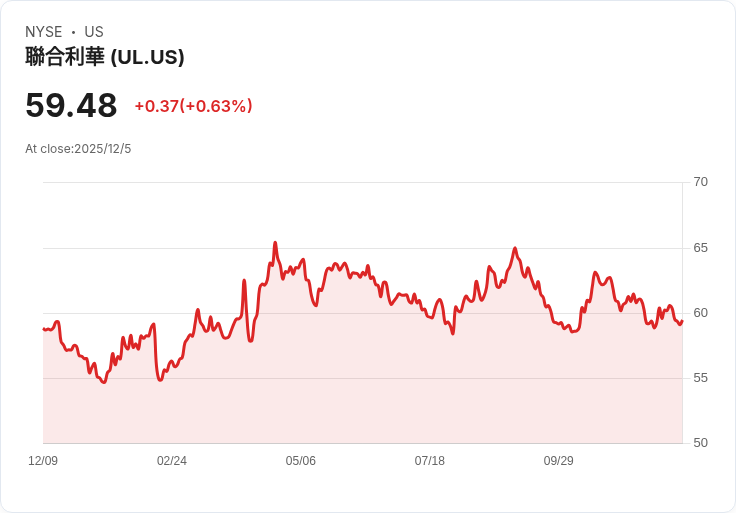
Task: Click the highest peak of the price line
Action: coord(275,243)
